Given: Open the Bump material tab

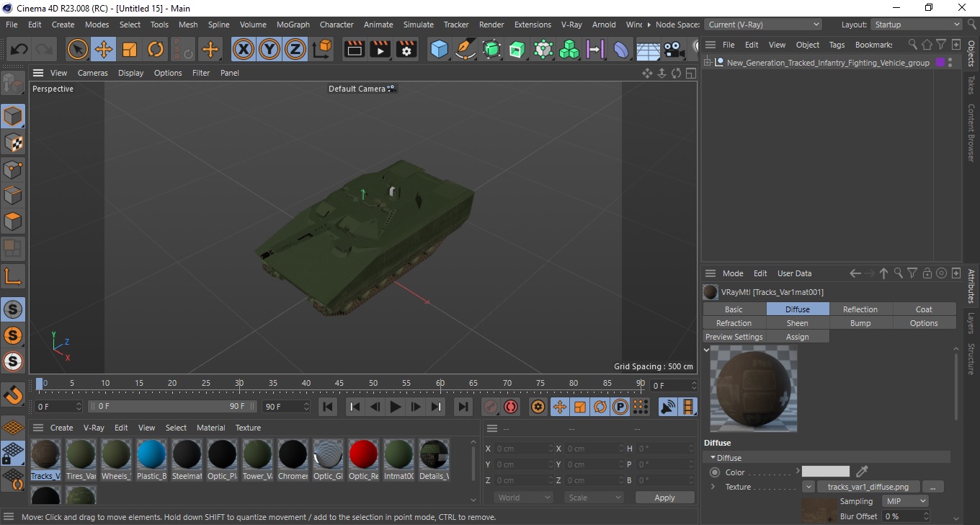Looking at the screenshot, I should coord(860,323).
